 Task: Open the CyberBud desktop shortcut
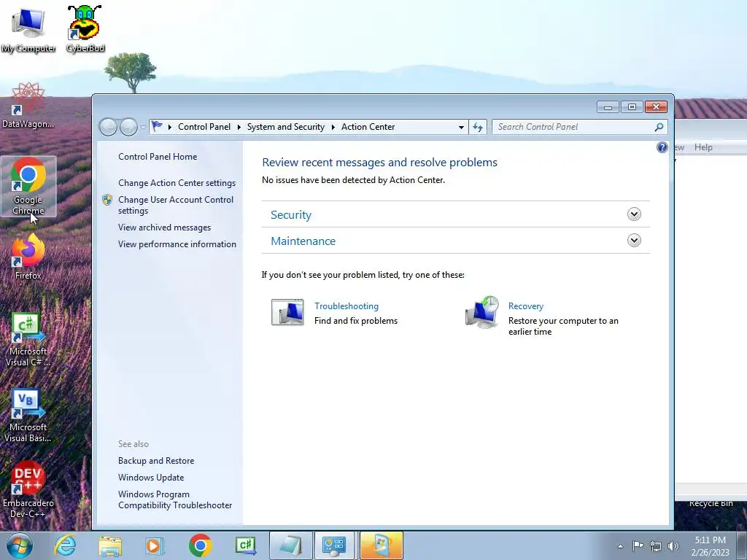[x=85, y=28]
